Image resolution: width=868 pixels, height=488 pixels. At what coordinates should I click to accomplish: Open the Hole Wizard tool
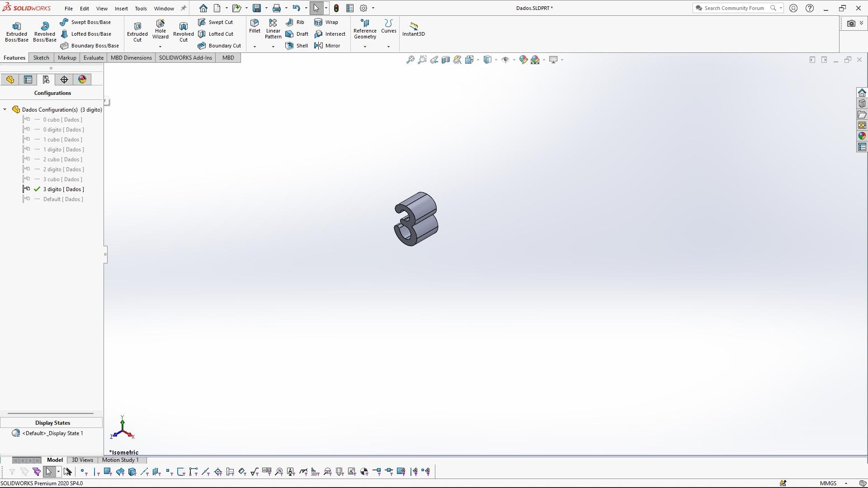point(160,30)
